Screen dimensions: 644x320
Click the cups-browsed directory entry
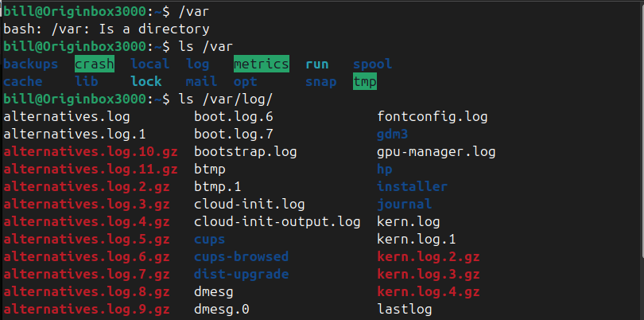coord(242,256)
